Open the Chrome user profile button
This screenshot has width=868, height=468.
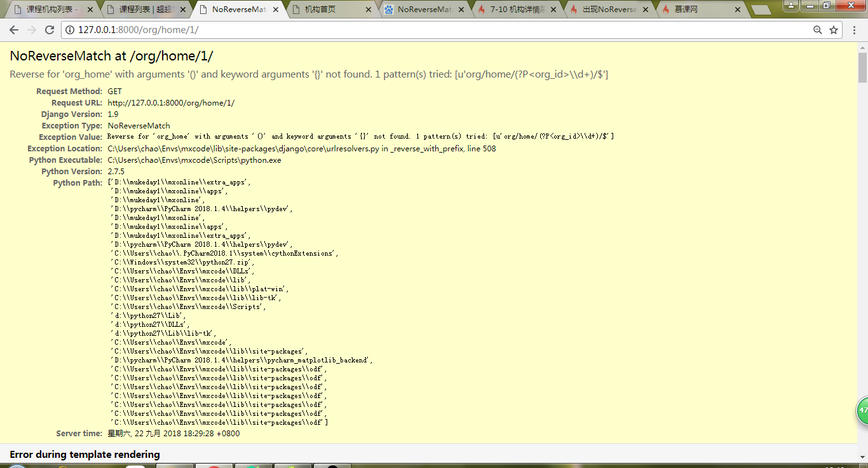[791, 5]
